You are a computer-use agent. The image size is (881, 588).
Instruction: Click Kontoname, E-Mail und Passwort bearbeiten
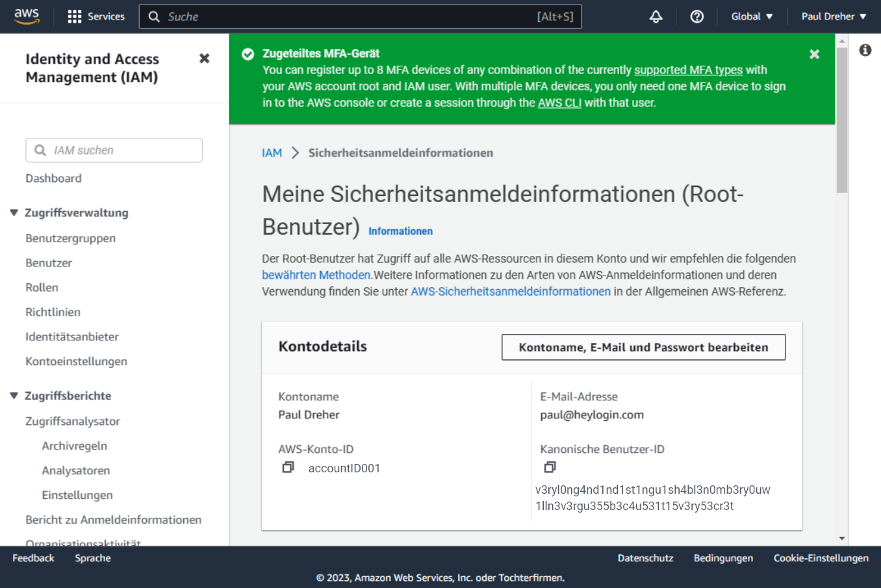(643, 347)
